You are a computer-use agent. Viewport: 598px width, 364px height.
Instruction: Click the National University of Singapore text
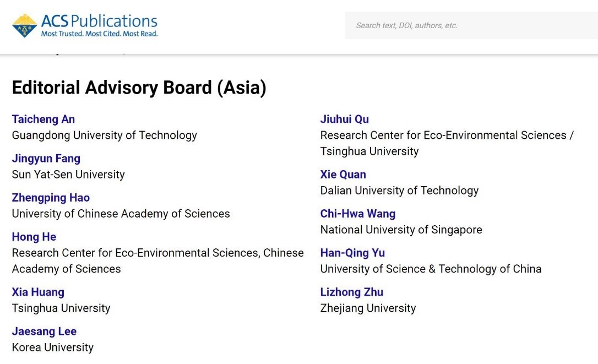tap(401, 230)
